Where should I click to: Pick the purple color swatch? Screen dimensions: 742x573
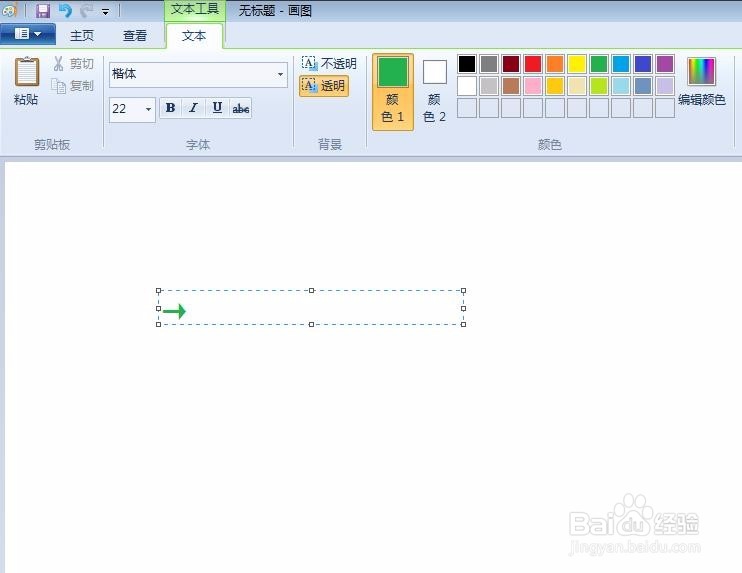pos(665,64)
